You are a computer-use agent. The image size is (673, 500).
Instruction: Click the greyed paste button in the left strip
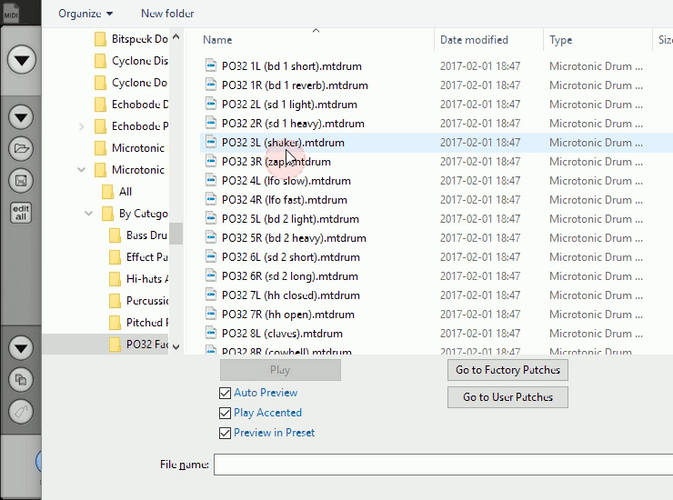[x=21, y=412]
